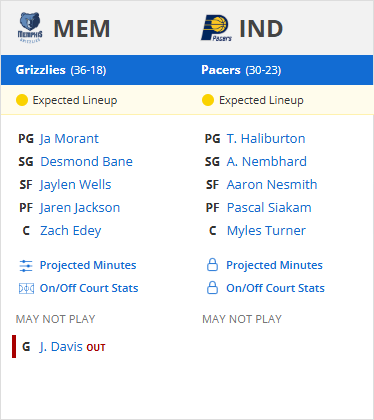Screen dimensions: 374x420
Task: Select Pascal Siakam in the Pacers lineup
Action: (x=269, y=208)
